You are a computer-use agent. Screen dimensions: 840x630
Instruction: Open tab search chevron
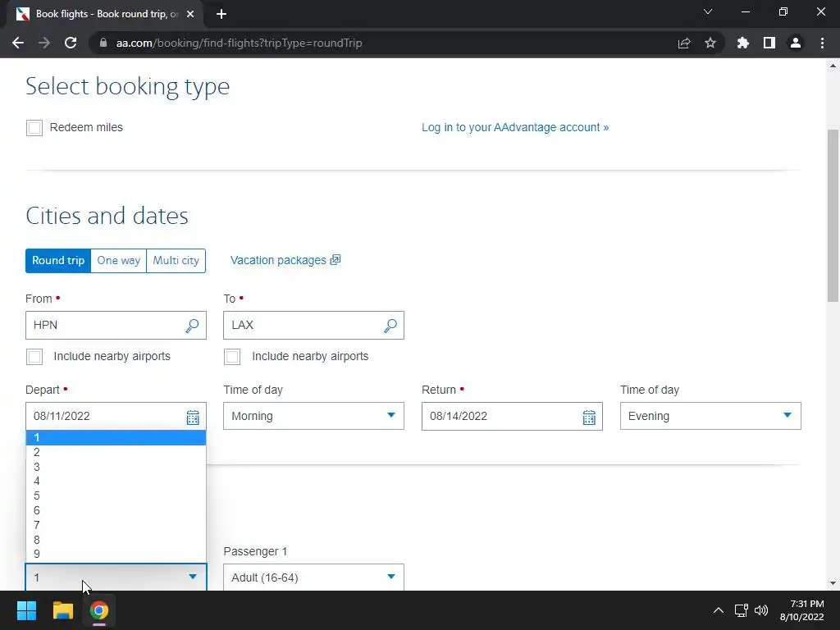click(x=708, y=11)
